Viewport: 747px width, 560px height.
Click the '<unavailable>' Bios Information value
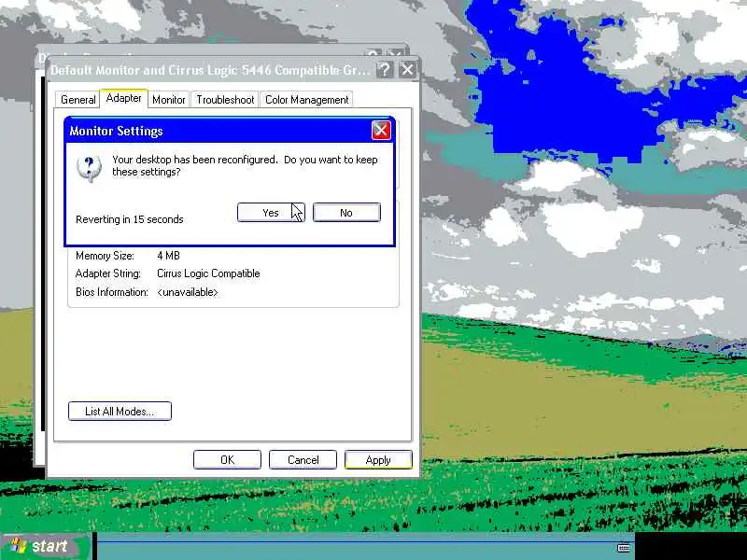188,292
